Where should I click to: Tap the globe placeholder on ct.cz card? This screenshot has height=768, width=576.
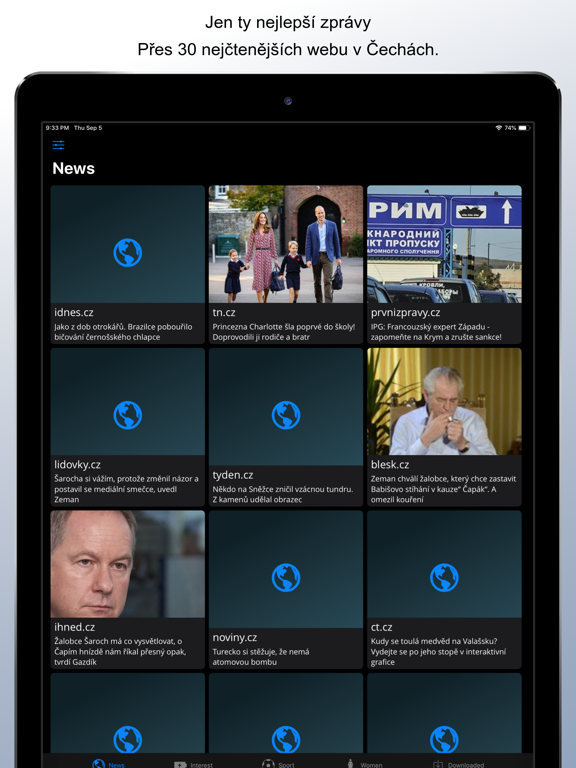tap(444, 578)
